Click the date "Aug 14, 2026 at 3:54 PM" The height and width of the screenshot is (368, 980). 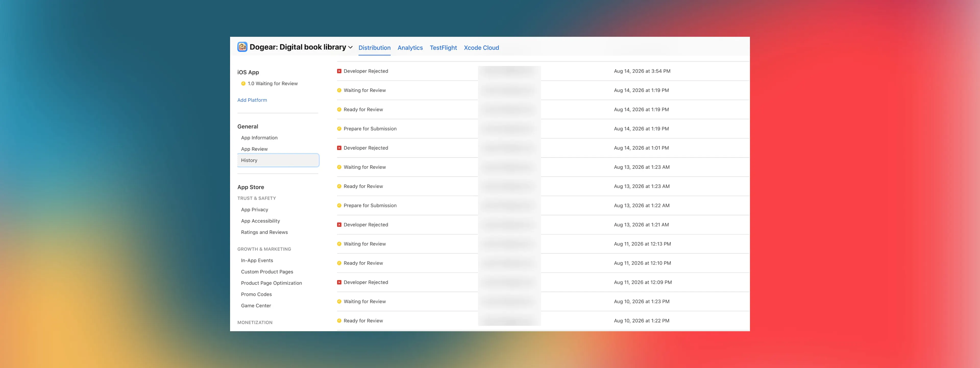pyautogui.click(x=642, y=71)
